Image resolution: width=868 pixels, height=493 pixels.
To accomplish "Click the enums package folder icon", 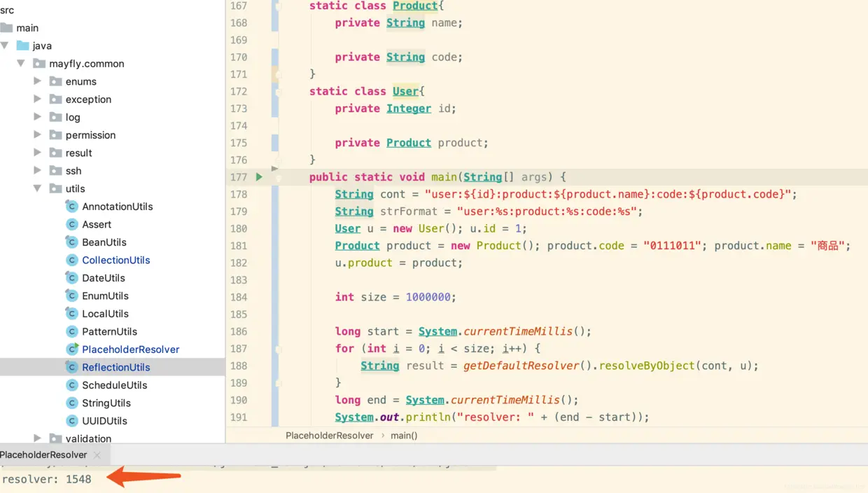I will tap(55, 81).
